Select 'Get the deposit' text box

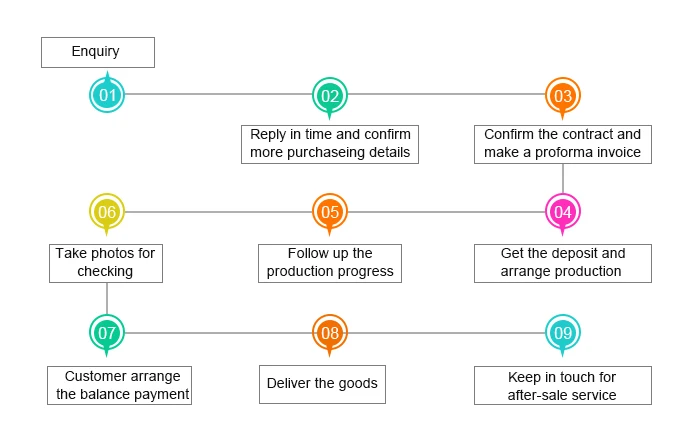click(x=562, y=262)
